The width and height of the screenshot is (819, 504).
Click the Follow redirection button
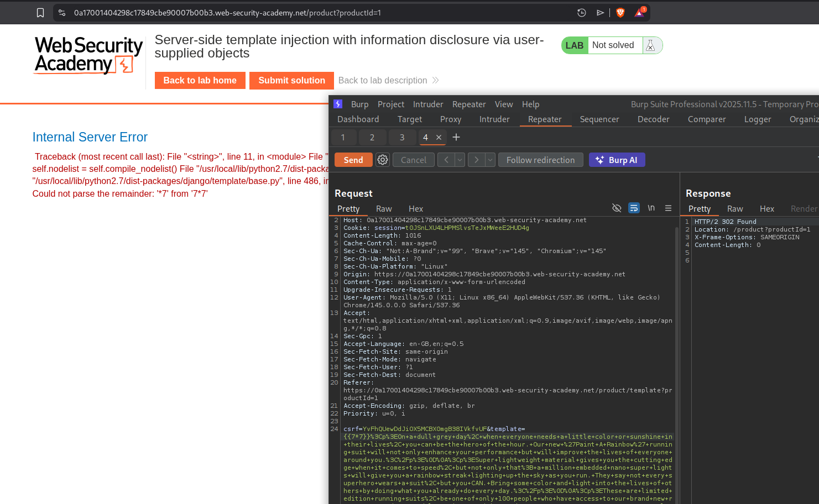coord(540,160)
